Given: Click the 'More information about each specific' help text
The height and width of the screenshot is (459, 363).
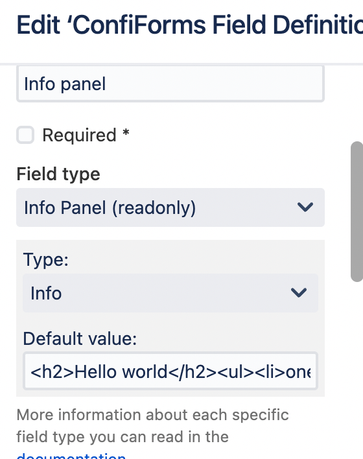Looking at the screenshot, I should [153, 415].
